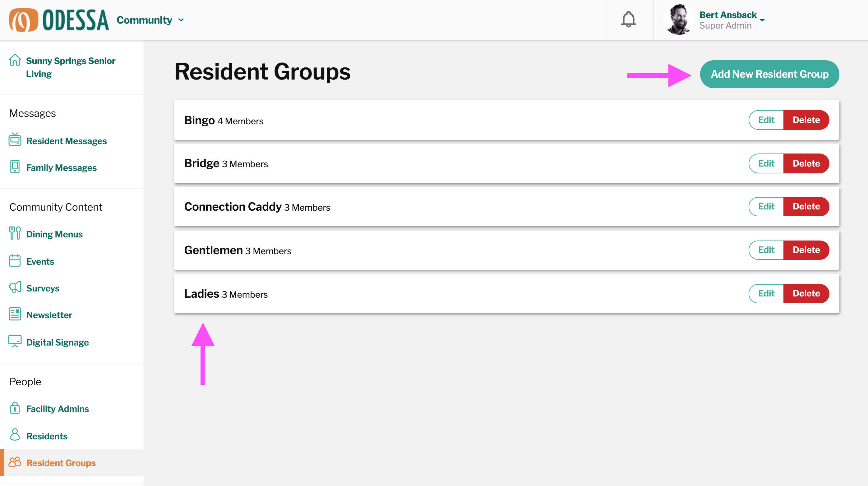Click the Odessa logo
Viewport: 868px width, 486px height.
[x=59, y=20]
